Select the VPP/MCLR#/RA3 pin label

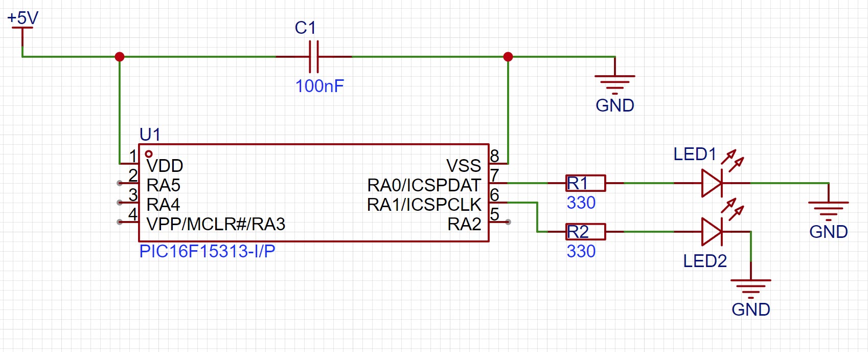tap(216, 224)
